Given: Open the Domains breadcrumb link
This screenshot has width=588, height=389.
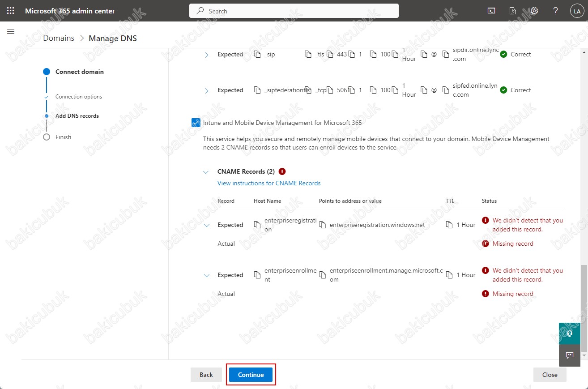Looking at the screenshot, I should click(59, 38).
